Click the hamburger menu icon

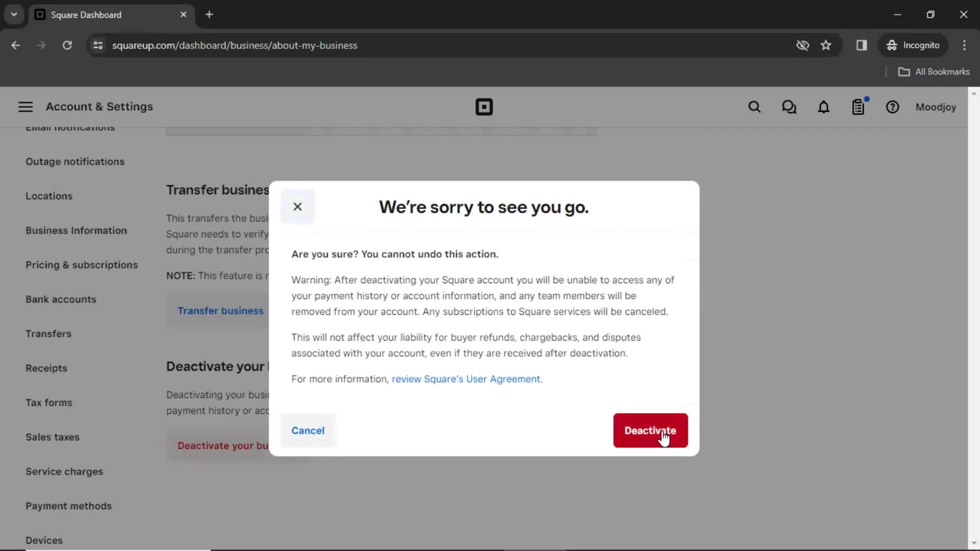pos(25,106)
